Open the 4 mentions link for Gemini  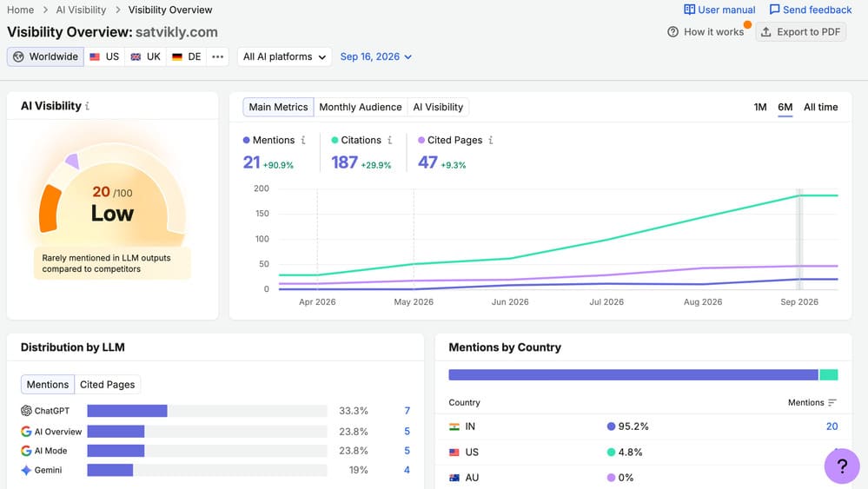coord(407,470)
